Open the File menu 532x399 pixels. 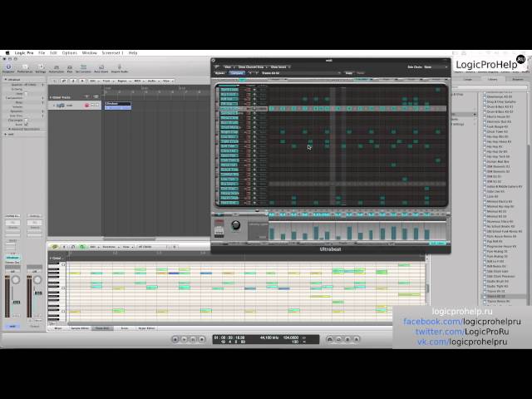[x=42, y=53]
